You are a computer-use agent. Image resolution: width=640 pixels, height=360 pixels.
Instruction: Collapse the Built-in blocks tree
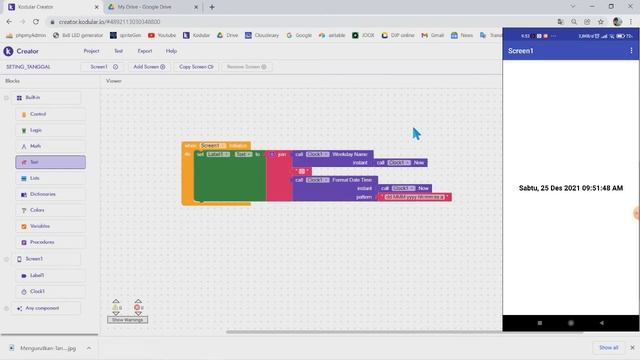6,98
